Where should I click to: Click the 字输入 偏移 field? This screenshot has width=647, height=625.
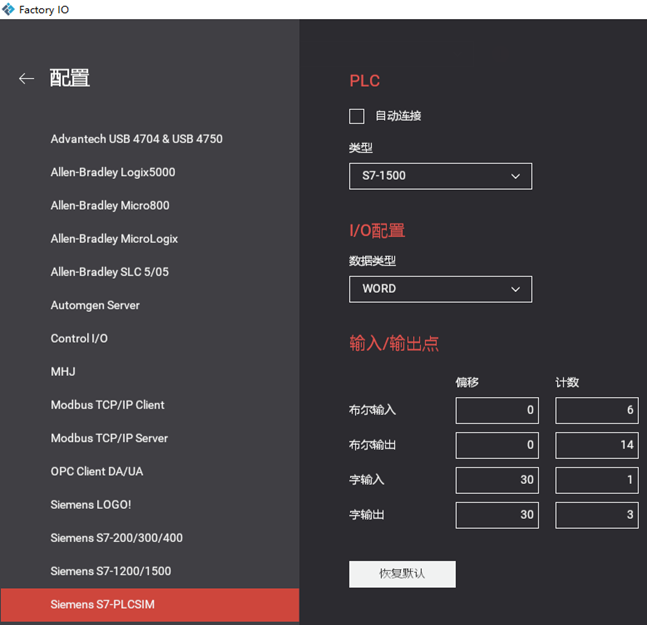tap(497, 480)
